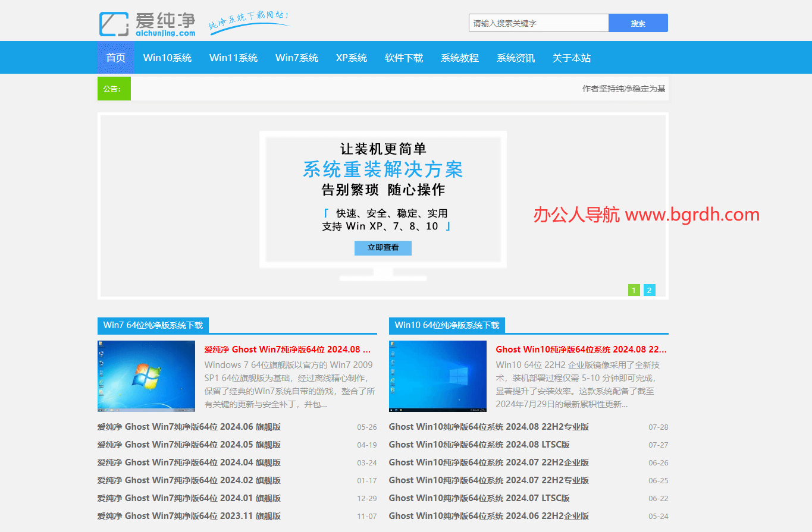
Task: Click the green 公告 label
Action: (114, 89)
